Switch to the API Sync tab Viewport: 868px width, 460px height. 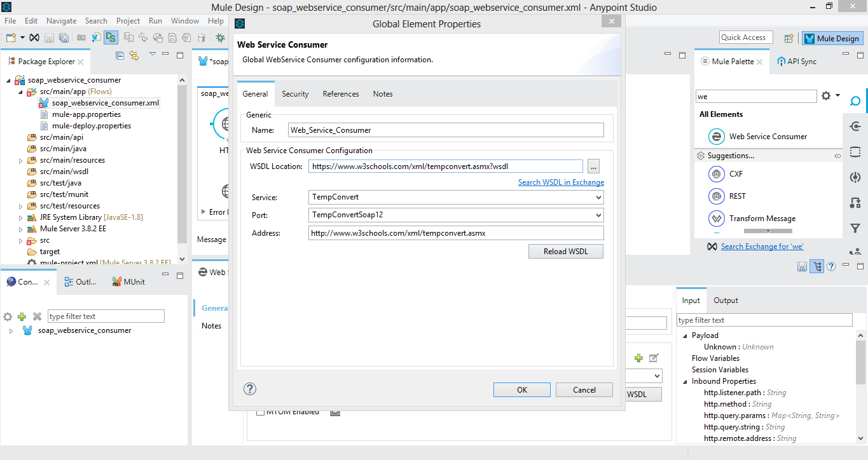coord(797,62)
